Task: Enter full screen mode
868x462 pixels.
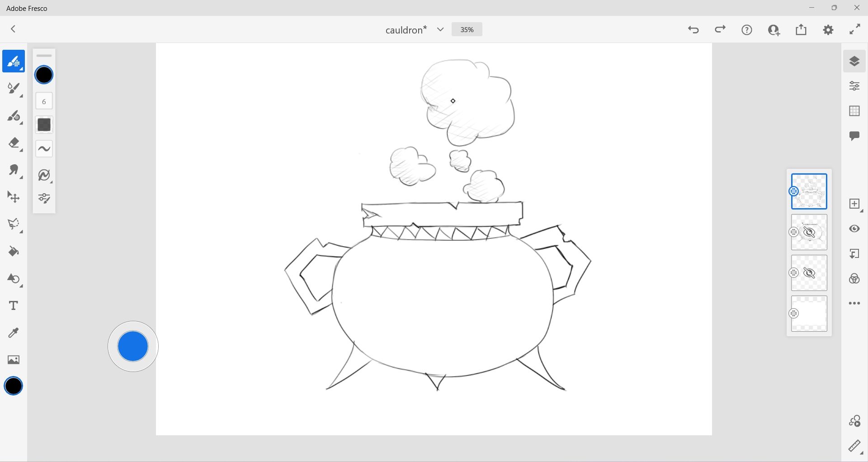Action: (x=855, y=30)
